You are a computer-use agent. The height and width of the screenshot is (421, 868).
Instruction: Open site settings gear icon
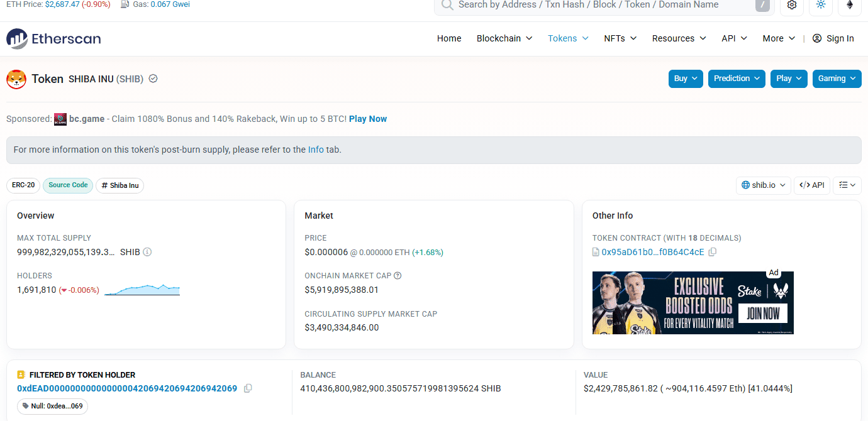point(792,5)
